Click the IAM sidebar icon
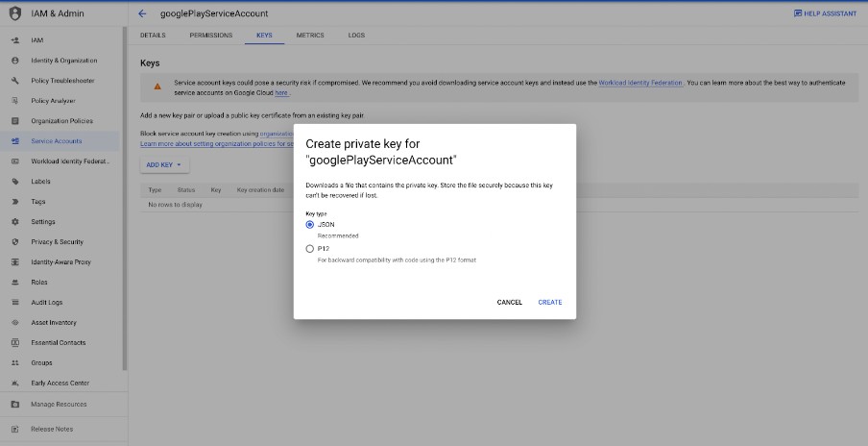This screenshot has height=446, width=868. pos(15,40)
